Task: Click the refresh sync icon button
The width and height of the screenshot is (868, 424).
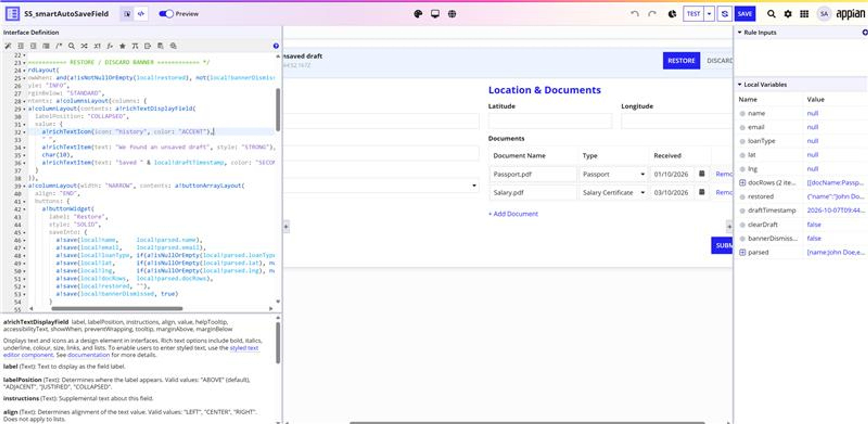Action: point(724,14)
